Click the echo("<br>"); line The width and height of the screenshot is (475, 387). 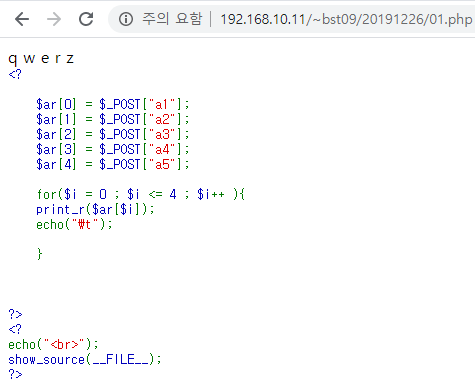pos(53,344)
